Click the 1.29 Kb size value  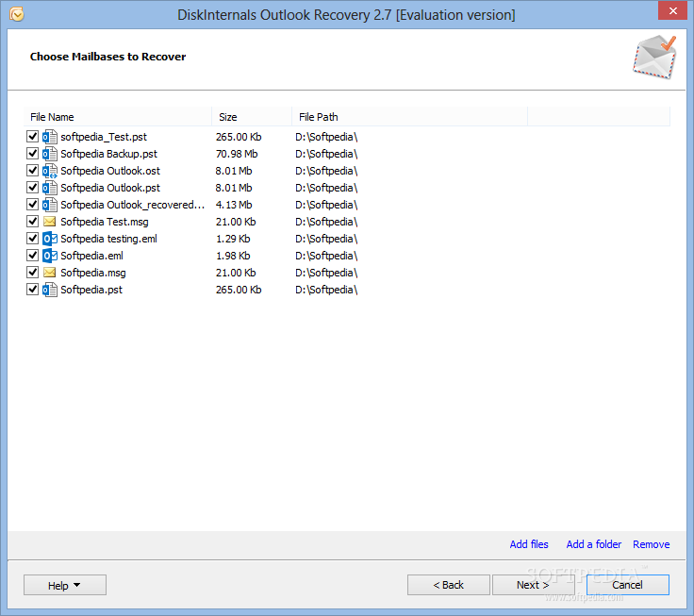(233, 239)
